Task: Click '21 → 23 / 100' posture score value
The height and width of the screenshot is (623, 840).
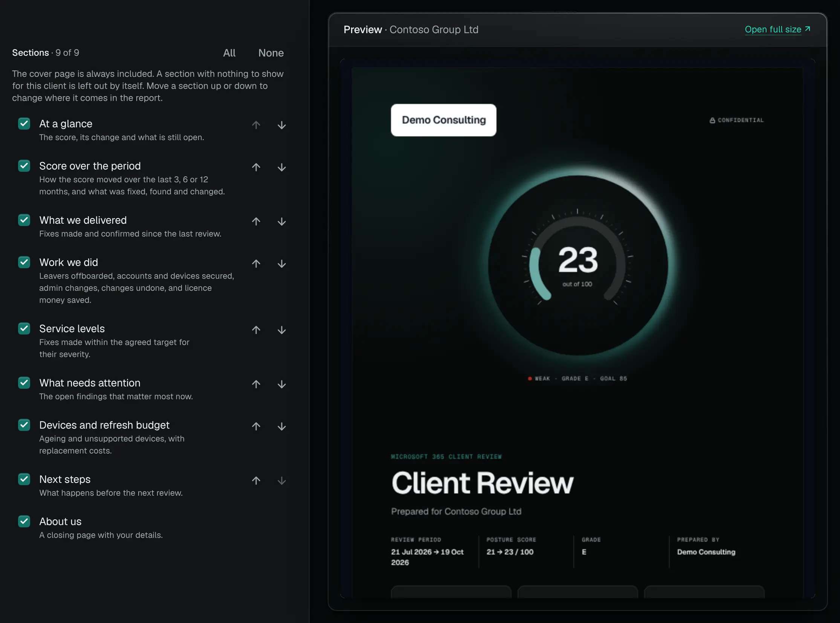Action: pos(510,552)
